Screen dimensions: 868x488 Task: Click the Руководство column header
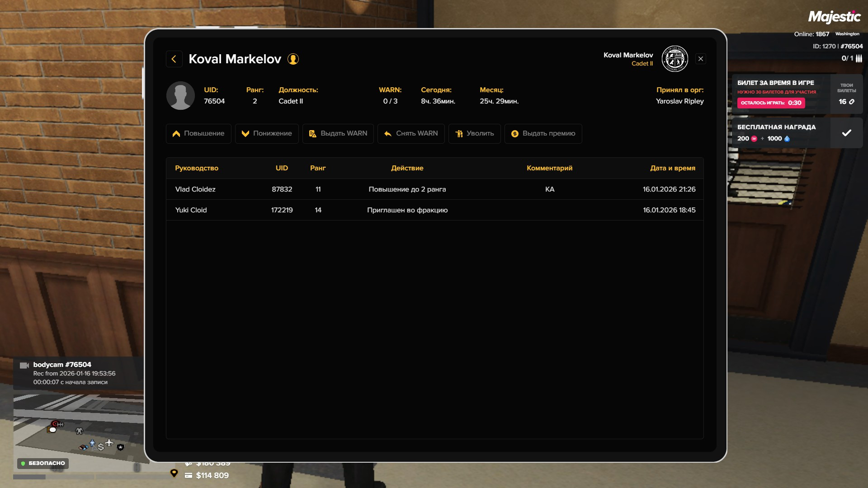pyautogui.click(x=197, y=168)
